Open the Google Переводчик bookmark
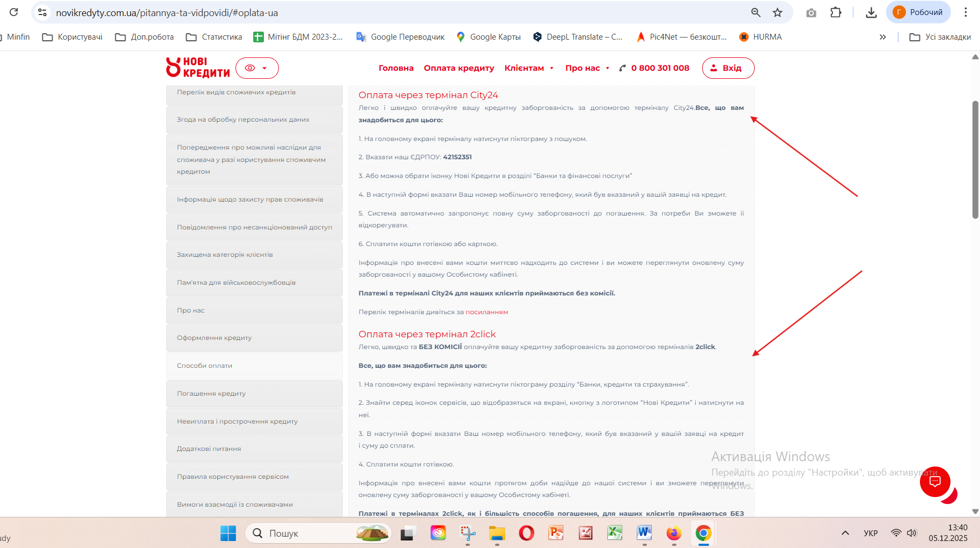This screenshot has height=548, width=980. coord(400,37)
